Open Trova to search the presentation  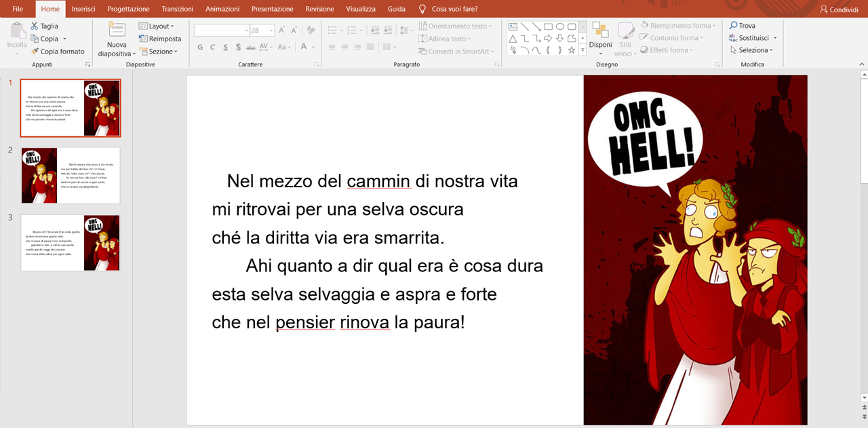[744, 25]
